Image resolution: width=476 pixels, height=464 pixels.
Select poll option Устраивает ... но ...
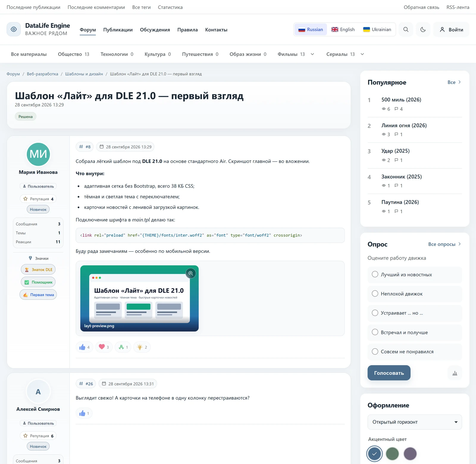click(x=415, y=313)
